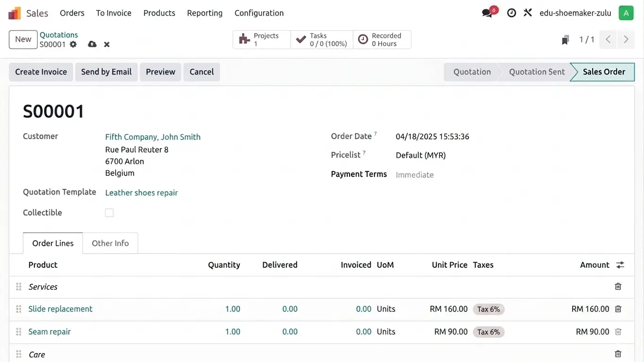Open the Configuration menu
Viewport: 644px width, 362px height.
click(x=259, y=13)
